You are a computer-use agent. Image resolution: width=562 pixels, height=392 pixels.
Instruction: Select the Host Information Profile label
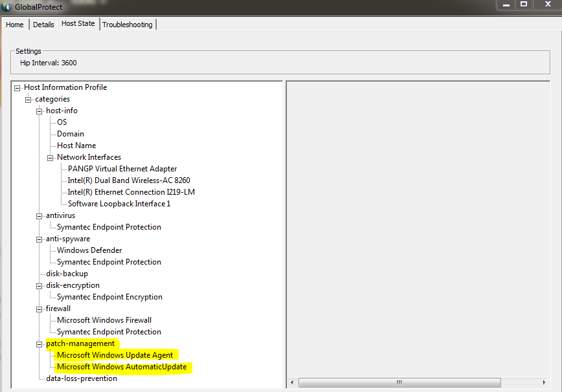tap(65, 87)
